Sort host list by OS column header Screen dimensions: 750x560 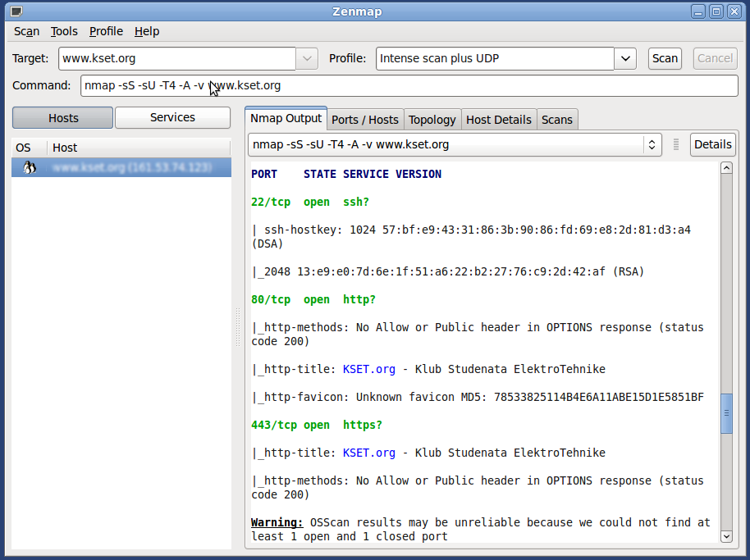click(29, 148)
